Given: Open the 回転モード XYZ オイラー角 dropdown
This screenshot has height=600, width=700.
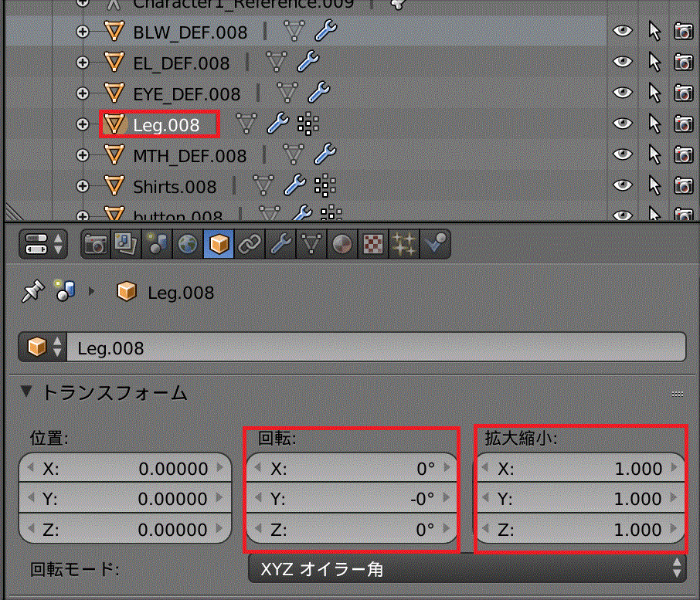Looking at the screenshot, I should 467,570.
